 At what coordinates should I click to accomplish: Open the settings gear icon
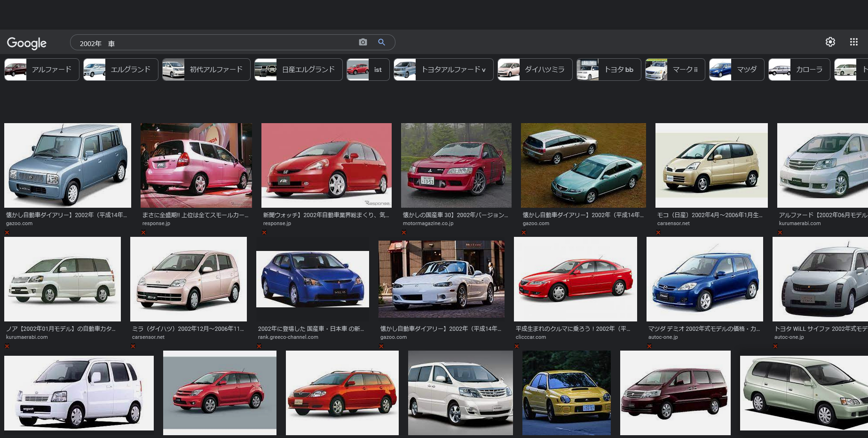pyautogui.click(x=830, y=42)
